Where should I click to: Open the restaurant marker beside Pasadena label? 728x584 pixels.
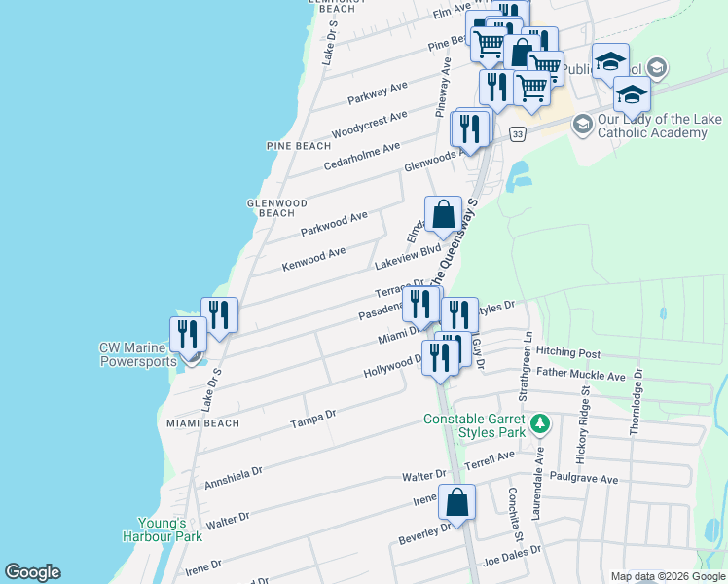[x=420, y=307]
